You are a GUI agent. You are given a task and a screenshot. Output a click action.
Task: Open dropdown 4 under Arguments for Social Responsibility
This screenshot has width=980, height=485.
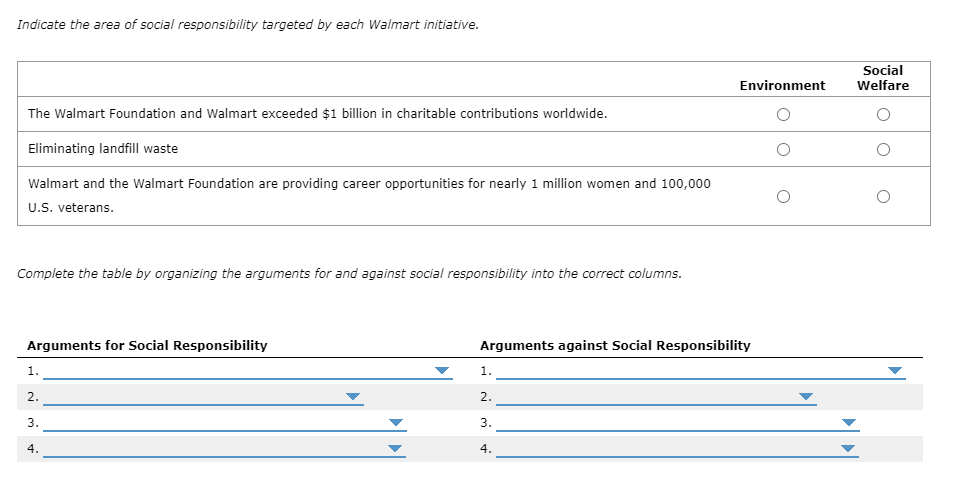(224, 449)
